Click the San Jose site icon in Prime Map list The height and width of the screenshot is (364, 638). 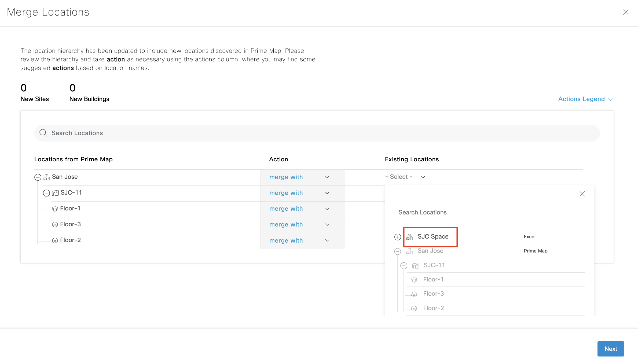pos(47,177)
